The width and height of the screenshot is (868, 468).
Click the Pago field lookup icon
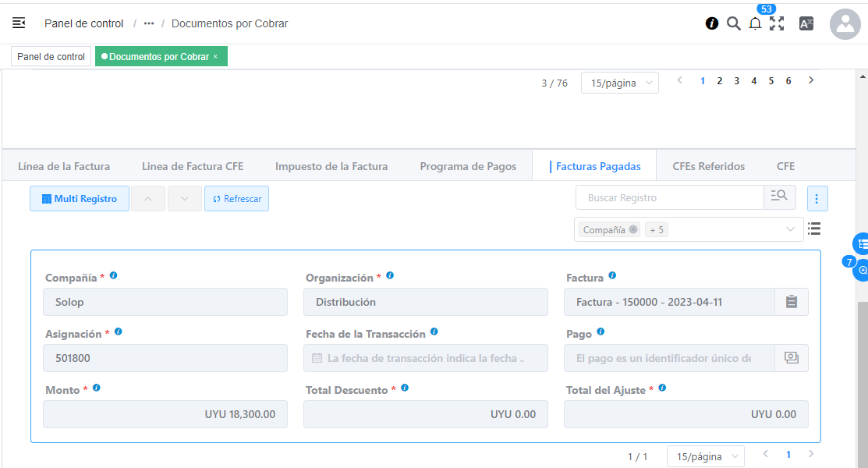tap(791, 357)
